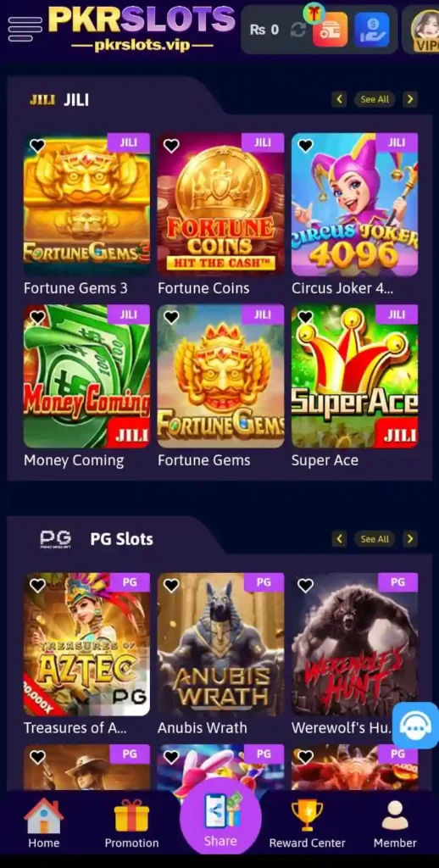Viewport: 439px width, 868px height.
Task: Open the Reward Center trophy
Action: point(308,824)
